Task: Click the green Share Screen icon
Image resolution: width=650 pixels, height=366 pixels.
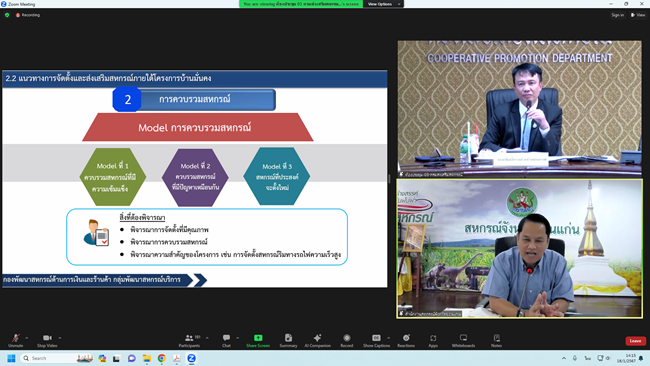Action: pyautogui.click(x=258, y=340)
